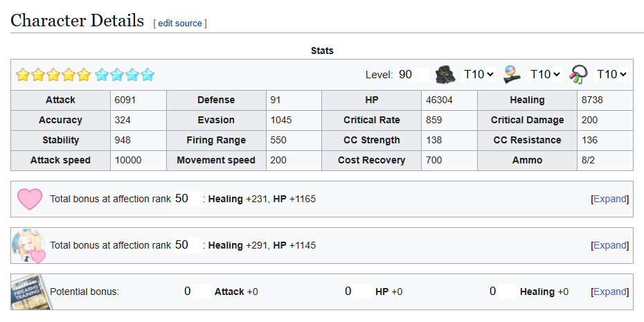The width and height of the screenshot is (644, 322).
Task: Expand the character portrait affection bonus row
Action: 610,246
